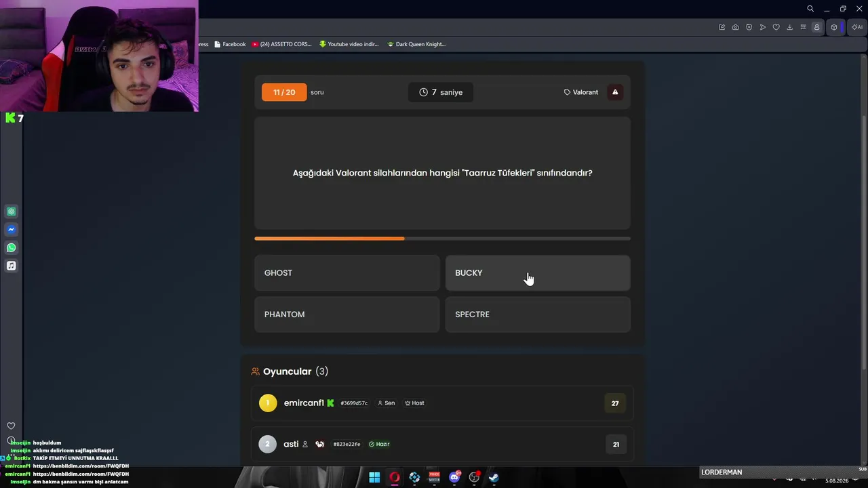Click the Valorant category tag
The height and width of the screenshot is (488, 868).
581,92
